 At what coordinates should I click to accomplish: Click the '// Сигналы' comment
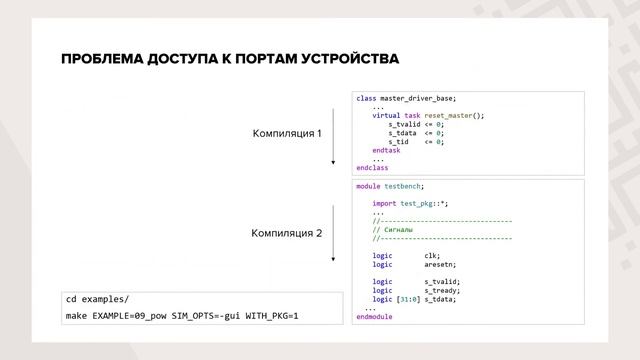pyautogui.click(x=392, y=230)
